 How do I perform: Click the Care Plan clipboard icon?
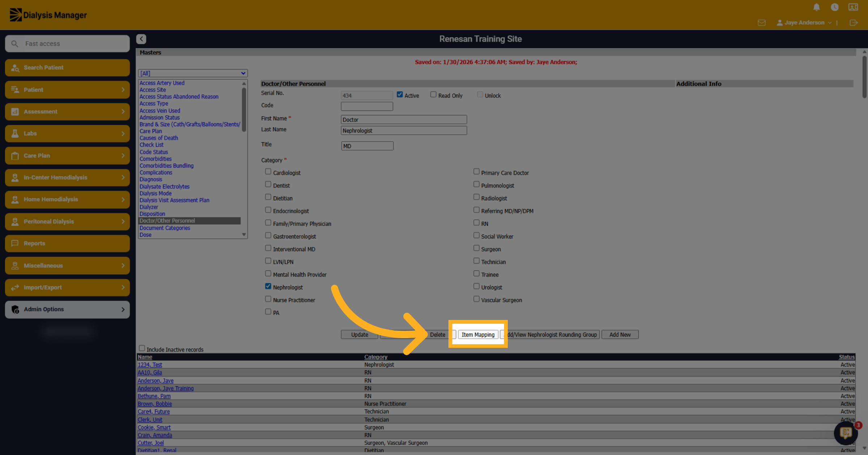15,156
